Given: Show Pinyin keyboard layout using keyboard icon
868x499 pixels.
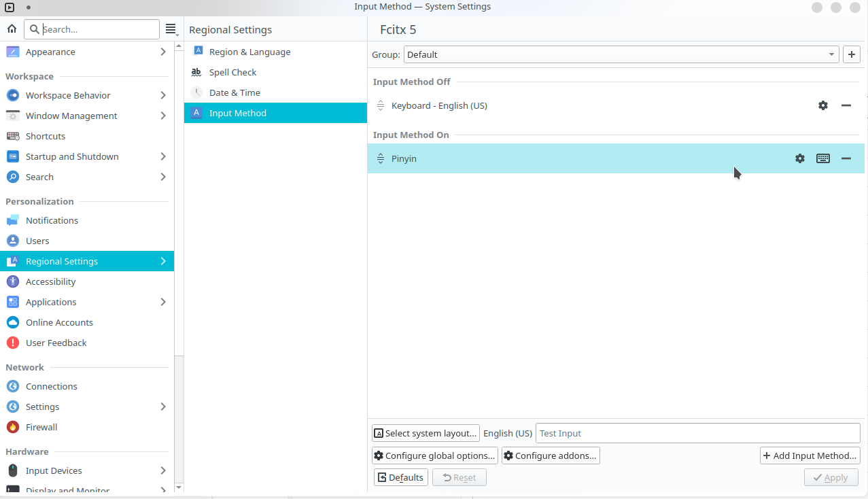Looking at the screenshot, I should tap(823, 158).
